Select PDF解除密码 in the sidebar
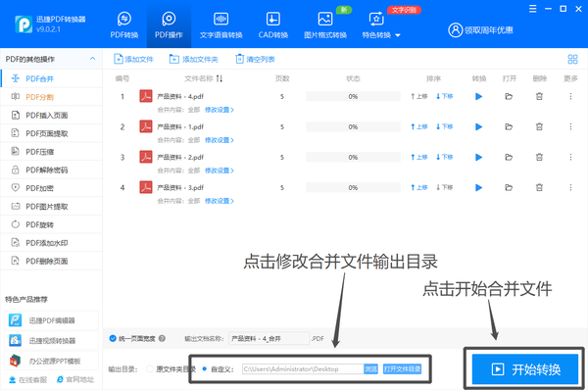The height and width of the screenshot is (390, 588). [51, 170]
